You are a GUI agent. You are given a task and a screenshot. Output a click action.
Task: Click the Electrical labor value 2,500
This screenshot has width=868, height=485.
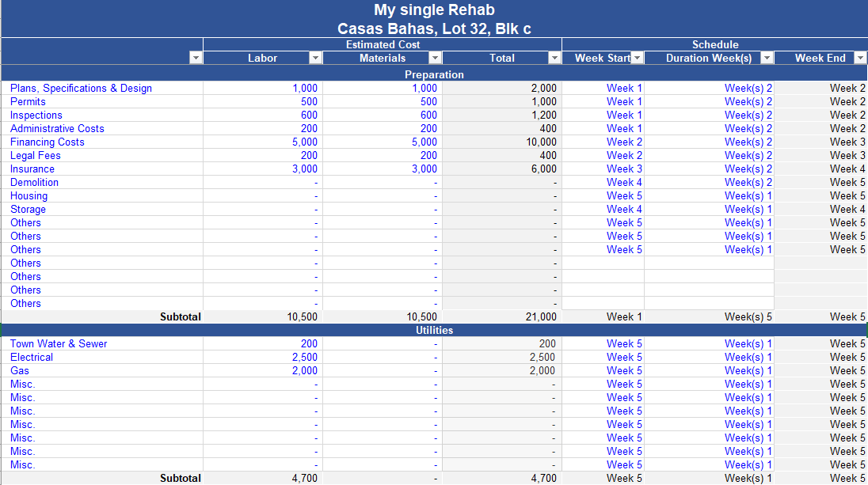pyautogui.click(x=304, y=357)
